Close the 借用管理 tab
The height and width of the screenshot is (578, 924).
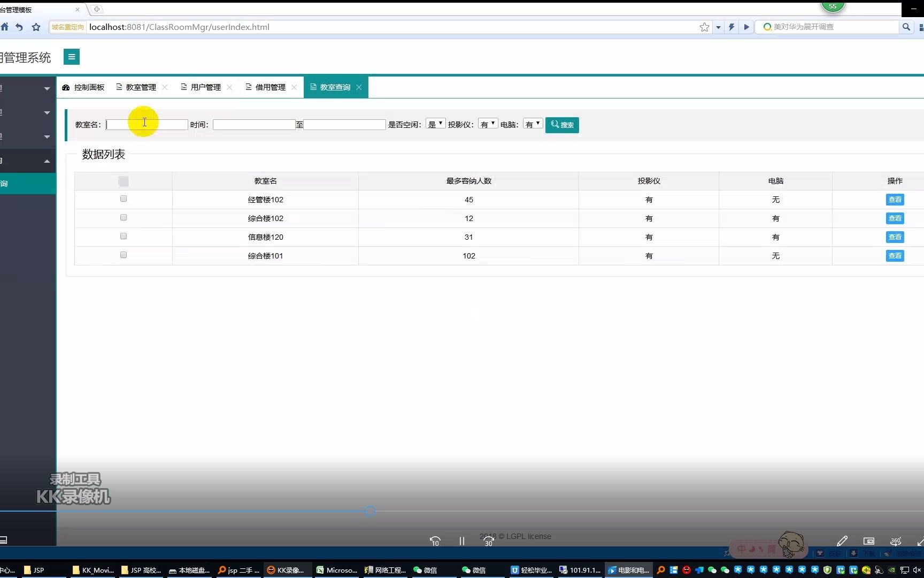click(294, 87)
